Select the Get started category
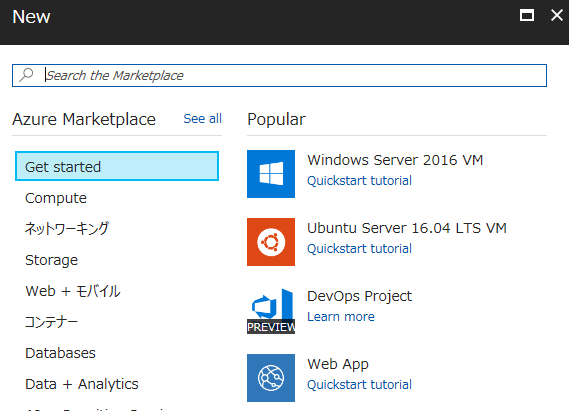569x411 pixels. click(x=117, y=166)
